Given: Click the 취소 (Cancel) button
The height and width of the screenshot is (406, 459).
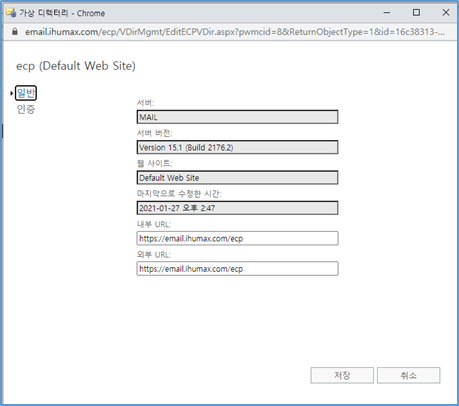Looking at the screenshot, I should pos(408,375).
